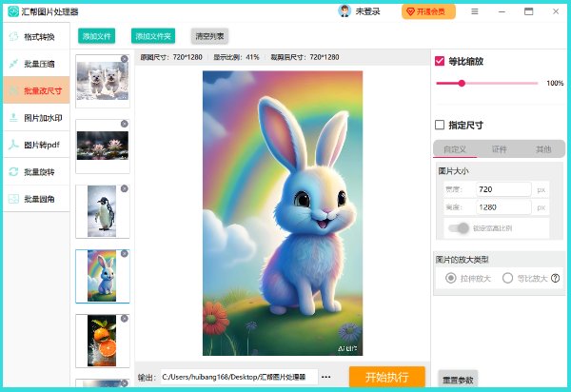Remove the orange fruit thumbnail

[124, 319]
